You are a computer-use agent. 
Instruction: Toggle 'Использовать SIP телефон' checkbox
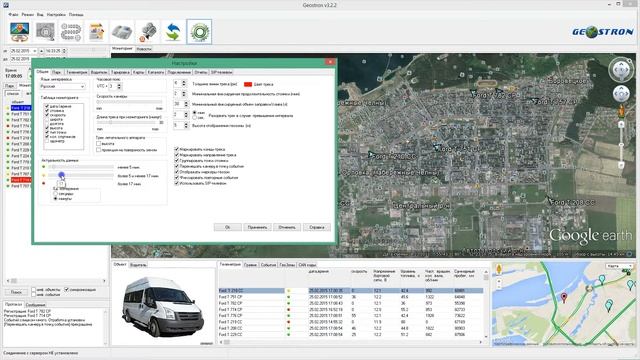click(x=177, y=183)
